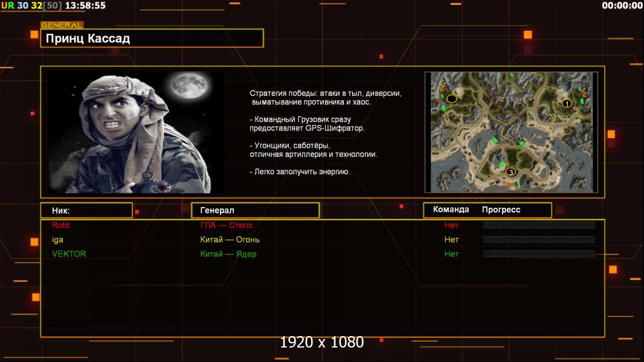Image resolution: width=644 pixels, height=362 pixels.
Task: Open Rold's ГЛА — Стелс general entry
Action: [227, 225]
